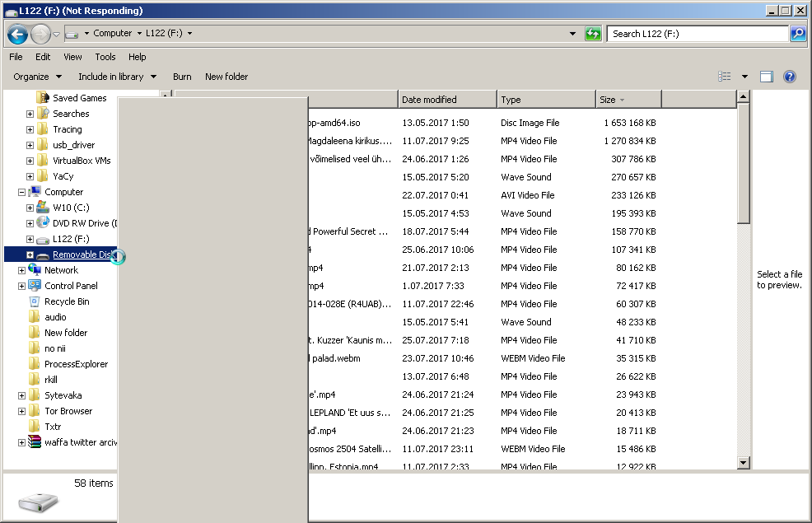Open the view options dropdown arrow
This screenshot has width=812, height=523.
[744, 77]
